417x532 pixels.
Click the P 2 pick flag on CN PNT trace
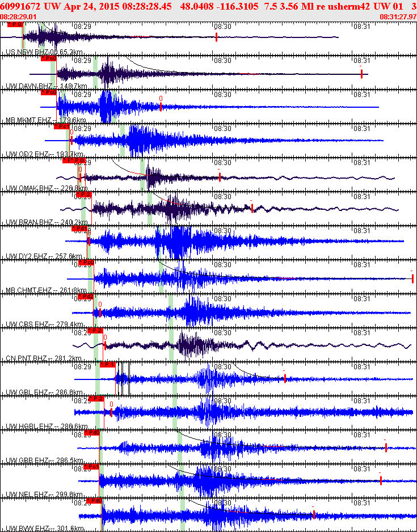click(x=95, y=331)
